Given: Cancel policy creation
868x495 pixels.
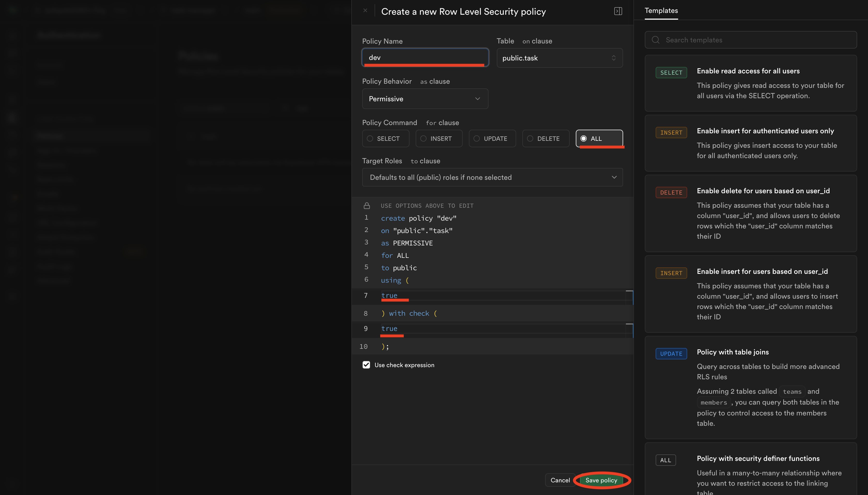Looking at the screenshot, I should click(x=560, y=480).
